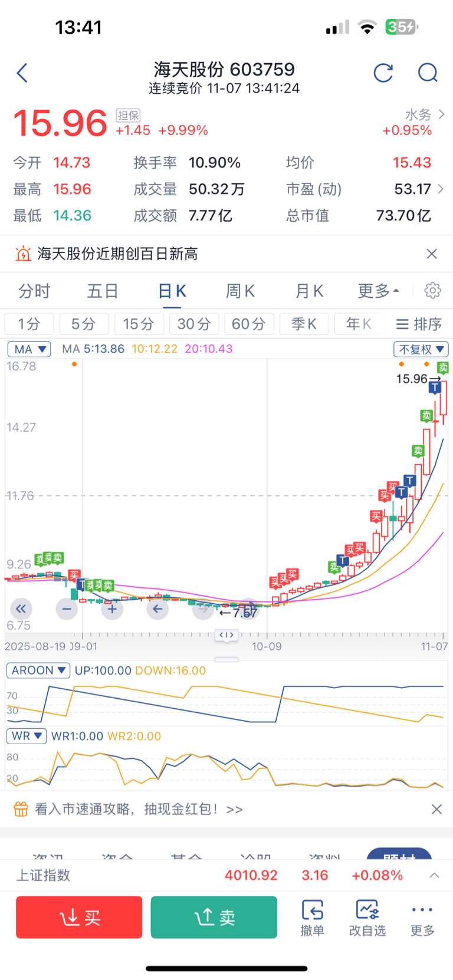Close the 百日新高 notification banner
453x980 pixels.
tap(432, 254)
